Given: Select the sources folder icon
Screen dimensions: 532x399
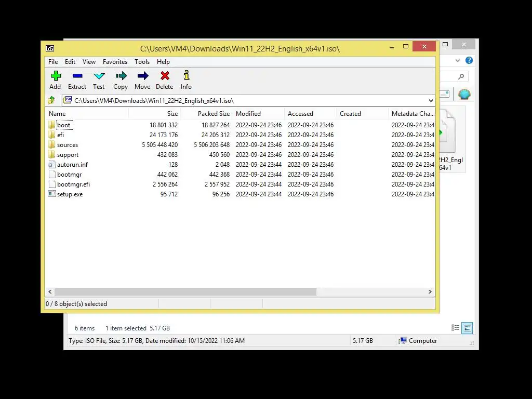Looking at the screenshot, I should [x=51, y=144].
